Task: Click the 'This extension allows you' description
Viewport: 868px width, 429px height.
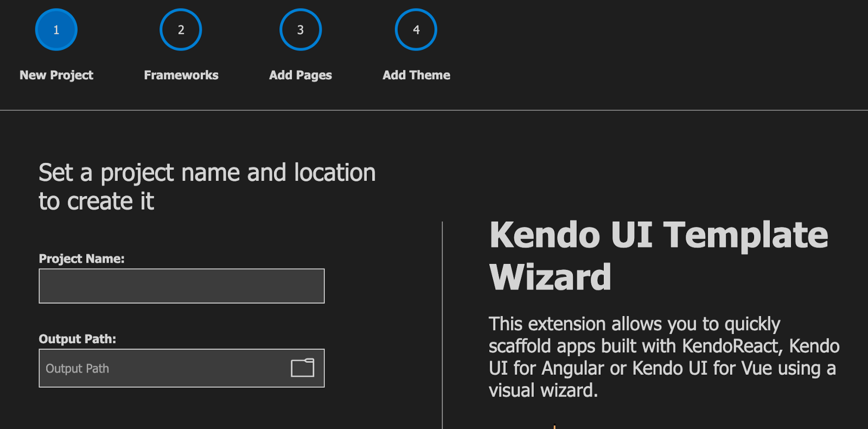Action: (664, 357)
